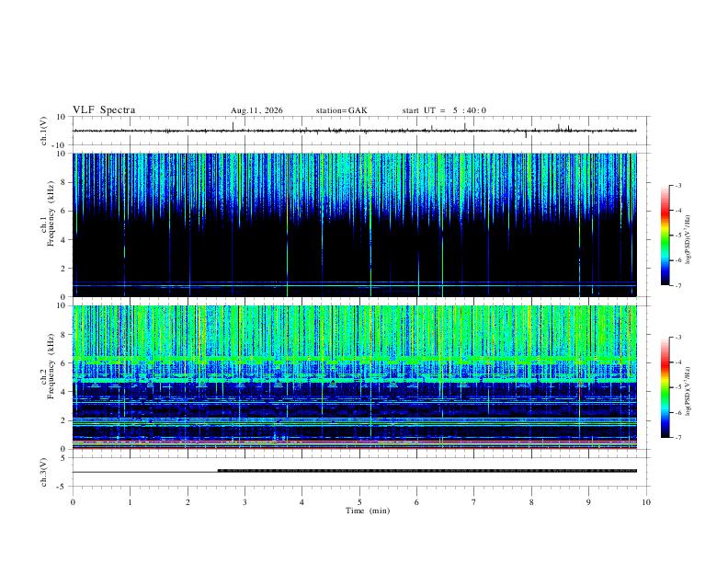This screenshot has height=563, width=728.
Task: Click the ch.2 spectrogram panel
Action: [x=355, y=377]
